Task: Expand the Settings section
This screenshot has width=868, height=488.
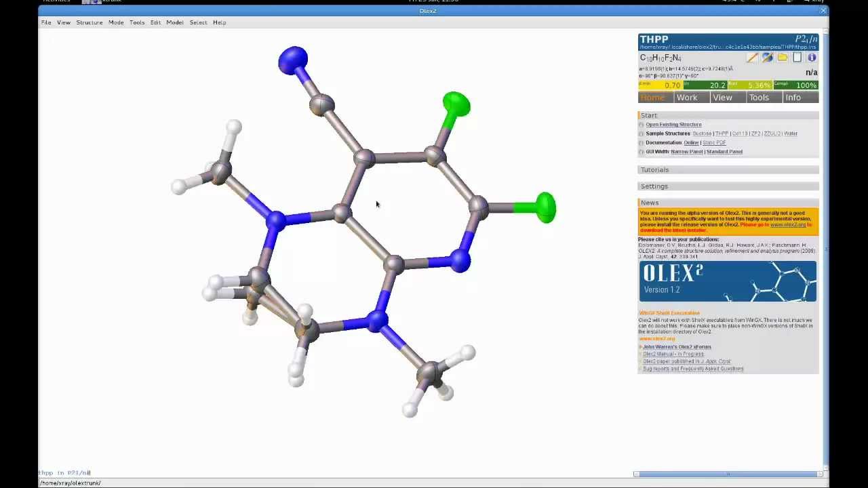Action: pos(728,186)
